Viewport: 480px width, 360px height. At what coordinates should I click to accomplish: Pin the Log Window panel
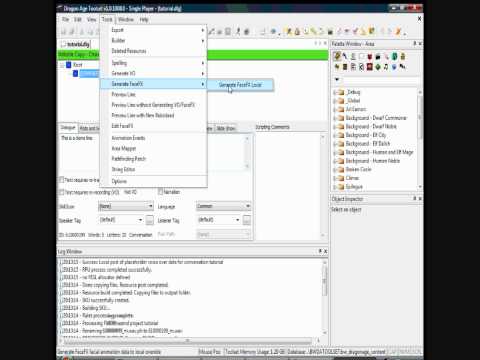pos(320,251)
